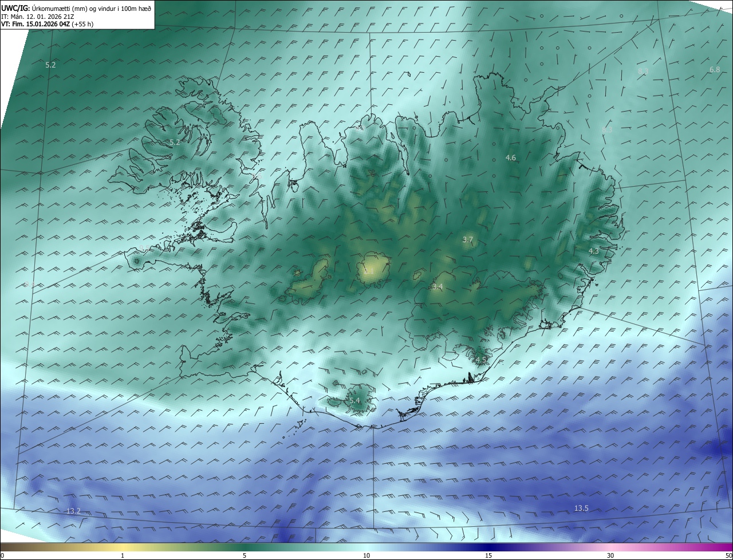Click the 5.2 value over the Westfjords
Viewport: 733px width, 560px height.
point(175,142)
